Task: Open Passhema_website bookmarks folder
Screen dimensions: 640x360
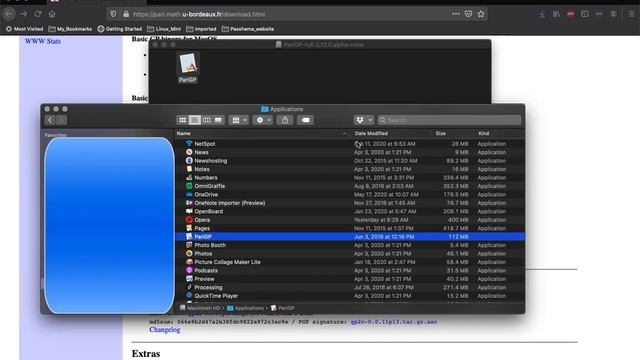Action: pyautogui.click(x=248, y=29)
